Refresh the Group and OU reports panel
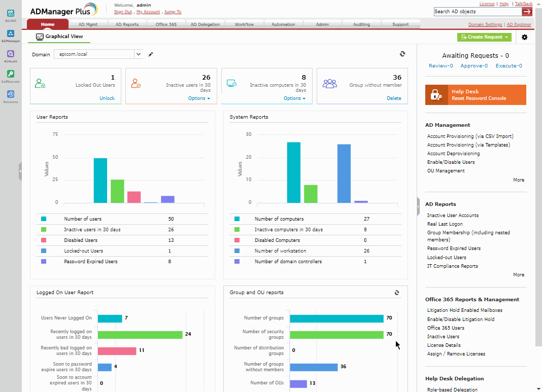Viewport: 542px width, 392px height. [397, 293]
